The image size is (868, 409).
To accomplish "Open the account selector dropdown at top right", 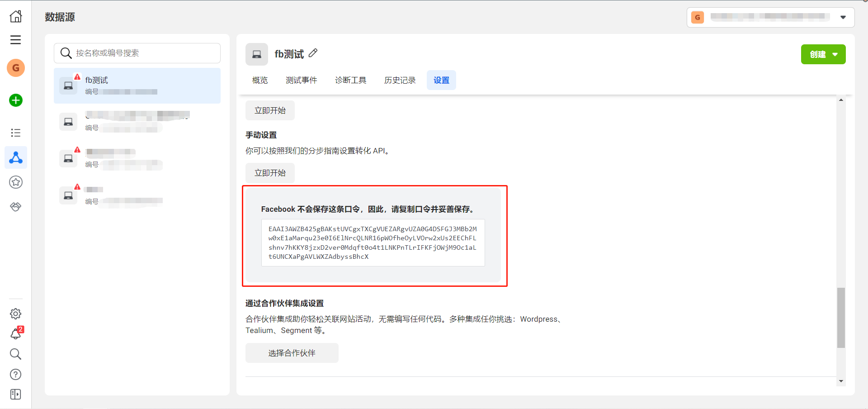I will 770,17.
